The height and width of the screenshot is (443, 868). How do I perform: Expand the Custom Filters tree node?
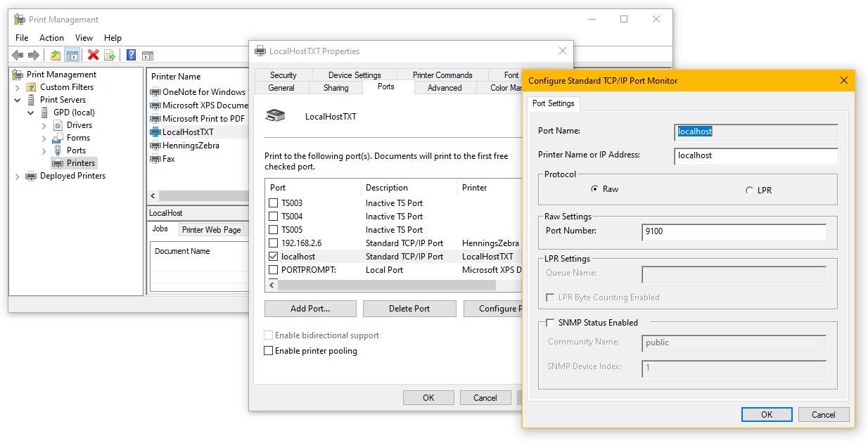[18, 87]
